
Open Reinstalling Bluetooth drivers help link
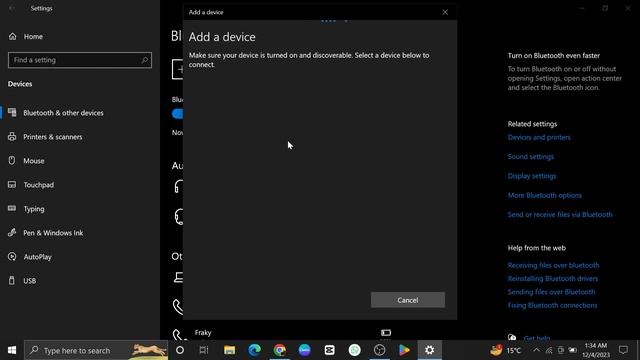pyautogui.click(x=553, y=279)
